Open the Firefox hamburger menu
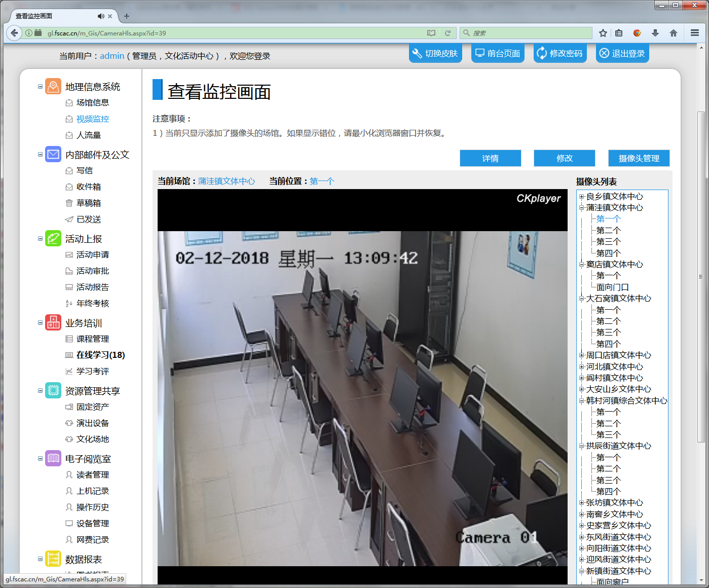Image resolution: width=709 pixels, height=588 pixels. (x=695, y=33)
